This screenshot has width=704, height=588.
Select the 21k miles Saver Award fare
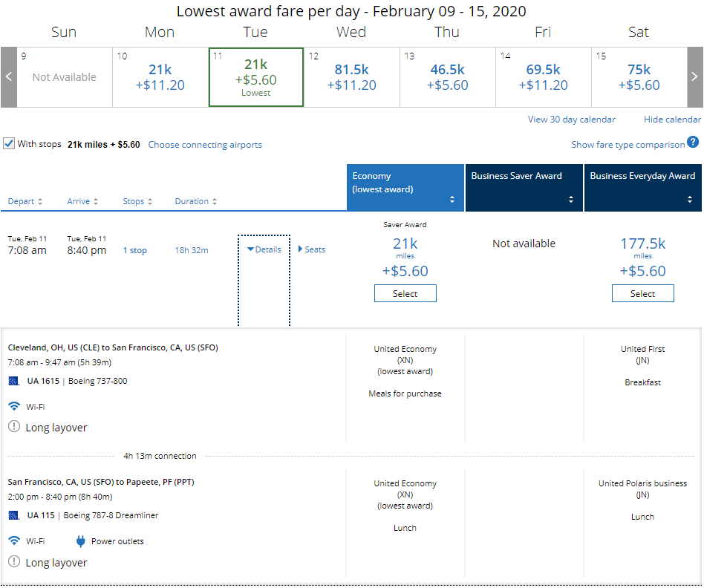(x=405, y=294)
